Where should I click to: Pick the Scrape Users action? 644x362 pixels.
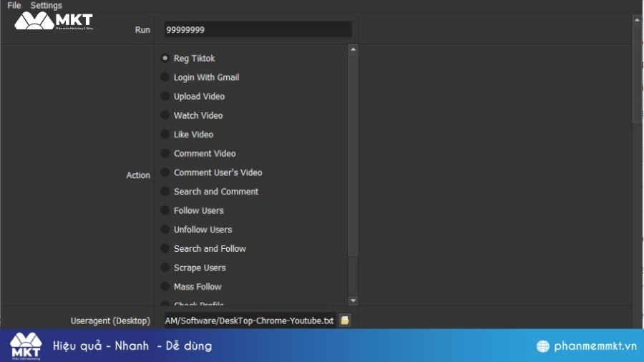(x=193, y=268)
